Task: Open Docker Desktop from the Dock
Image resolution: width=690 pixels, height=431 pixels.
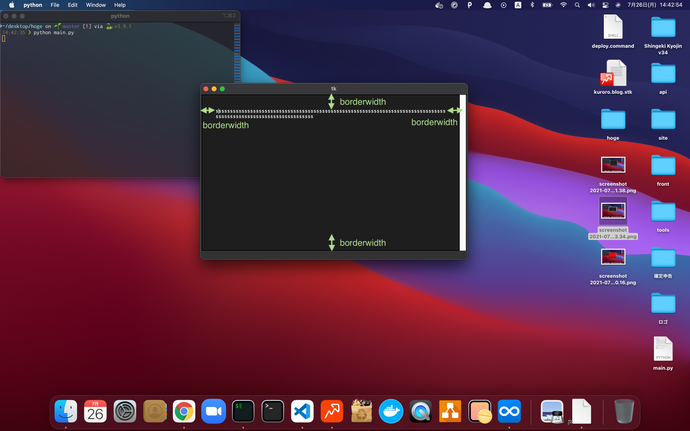Action: [x=391, y=411]
